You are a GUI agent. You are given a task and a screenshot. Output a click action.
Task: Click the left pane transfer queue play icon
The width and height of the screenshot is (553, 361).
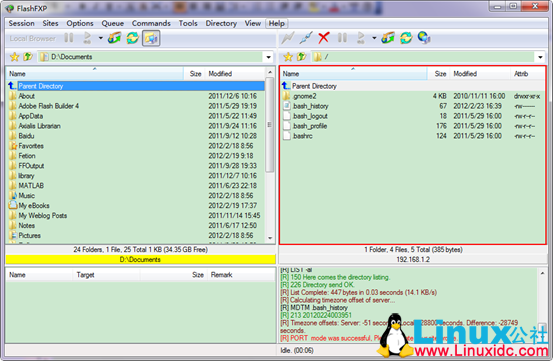pos(87,38)
